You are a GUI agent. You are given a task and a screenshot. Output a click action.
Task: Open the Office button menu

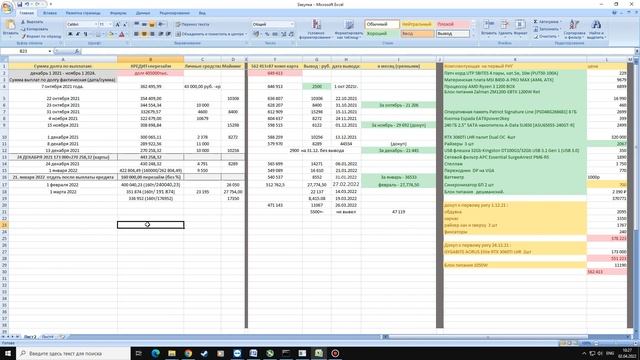point(7,8)
